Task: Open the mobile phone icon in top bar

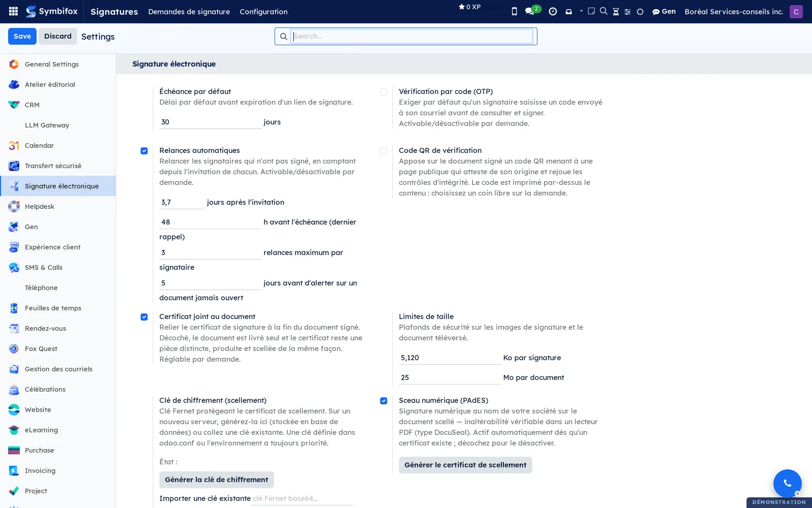Action: point(514,11)
